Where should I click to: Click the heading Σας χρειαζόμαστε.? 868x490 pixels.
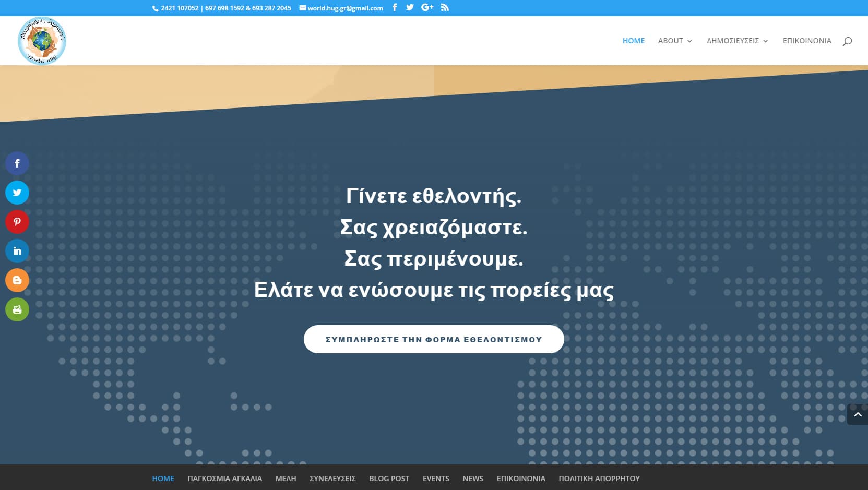point(434,228)
